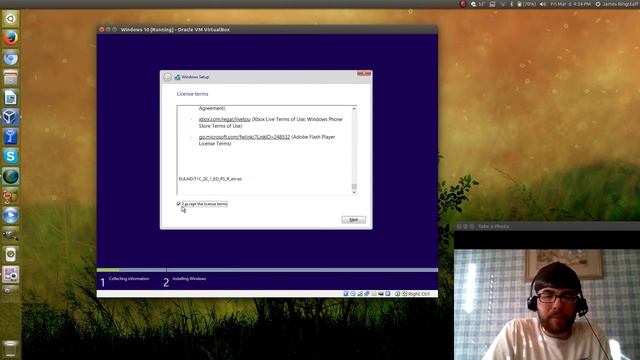Launch Firefox from the dock

(11, 38)
